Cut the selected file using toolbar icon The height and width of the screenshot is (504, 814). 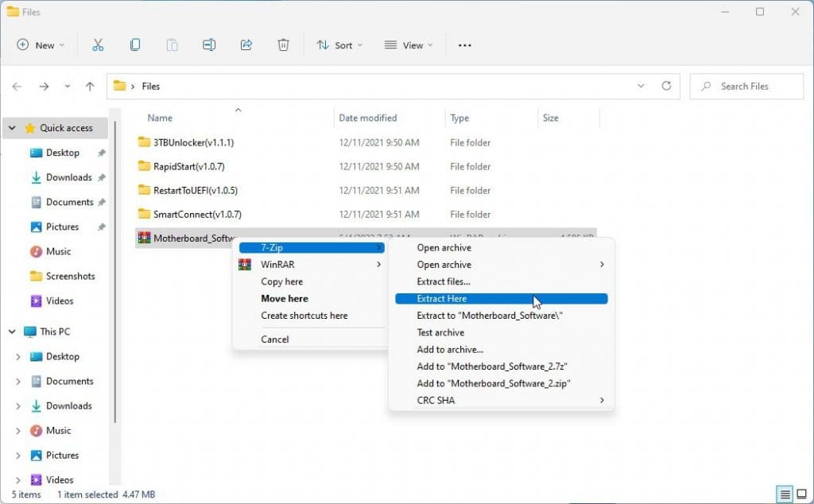(98, 45)
